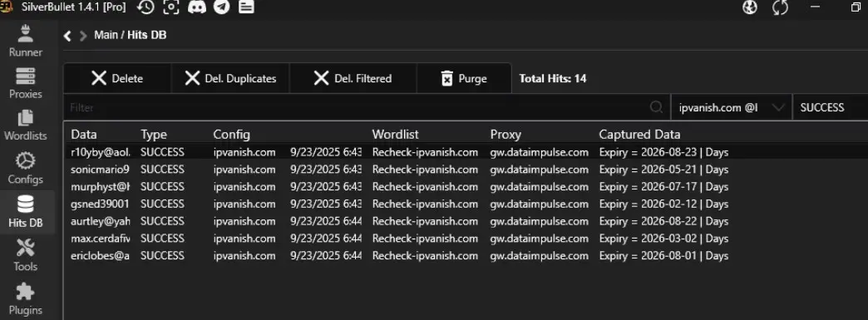The width and height of the screenshot is (868, 320).
Task: Click the Purge trash button
Action: coord(464,78)
